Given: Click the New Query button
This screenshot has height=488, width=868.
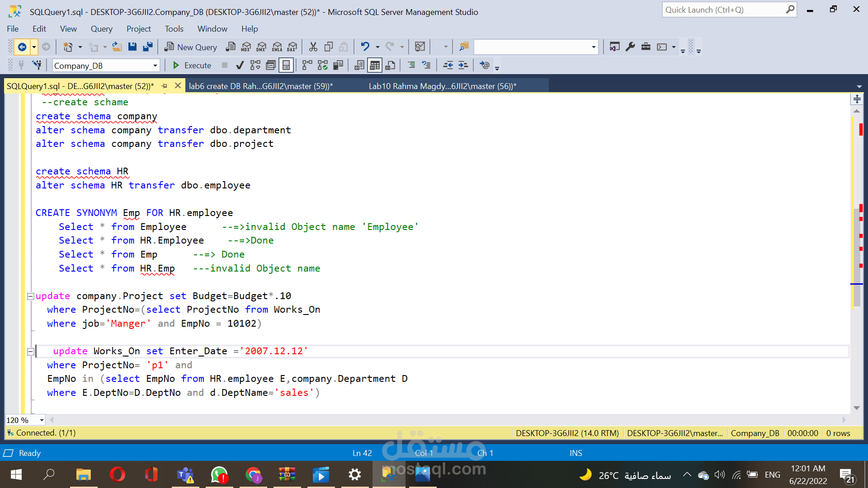Looking at the screenshot, I should (191, 47).
